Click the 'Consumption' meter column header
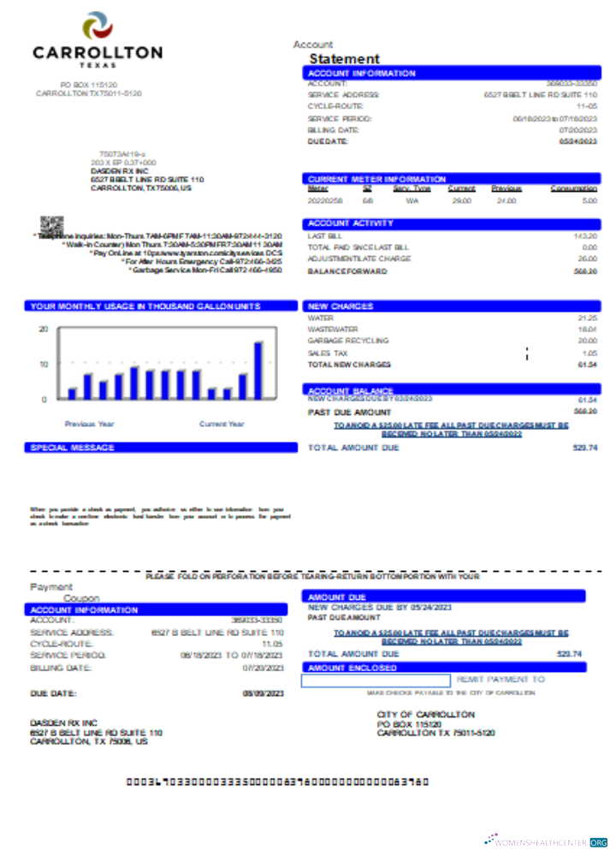Image resolution: width=616 pixels, height=856 pixels. tap(573, 188)
